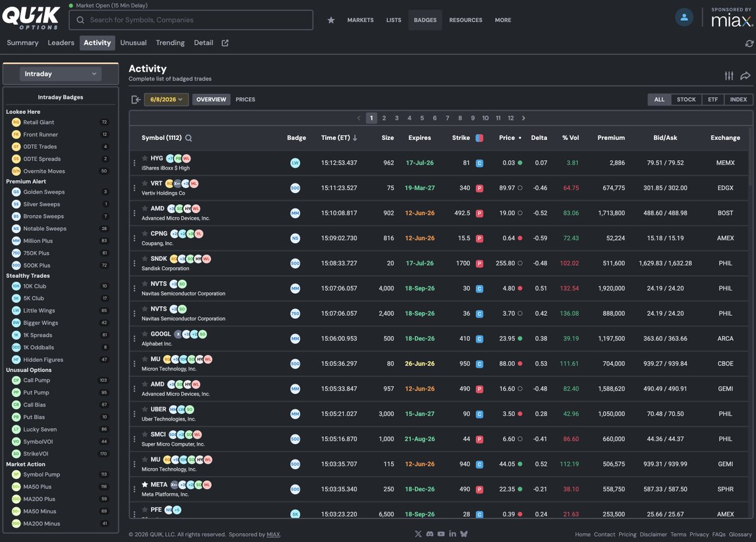
Task: Open the popout icon beside the Detail tab
Action: click(226, 43)
